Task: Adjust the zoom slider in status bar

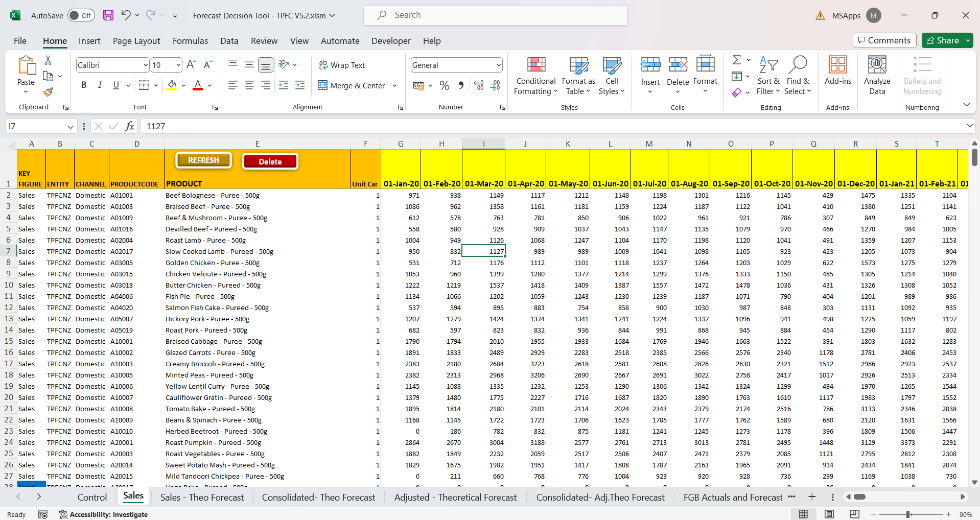Action: [x=908, y=514]
